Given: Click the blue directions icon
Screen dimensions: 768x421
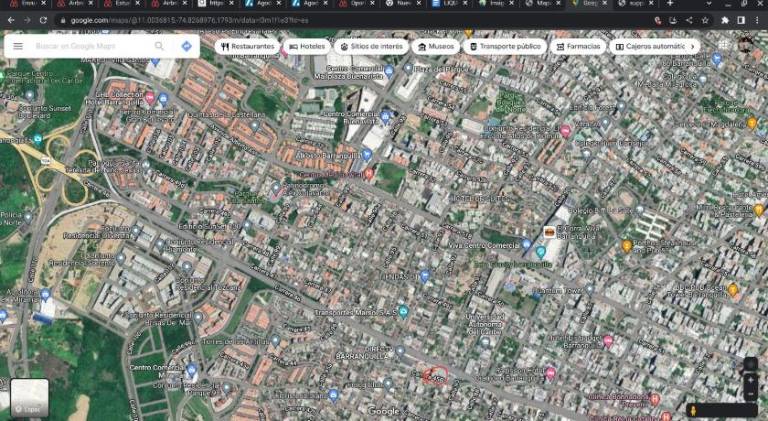Looking at the screenshot, I should pos(186,46).
